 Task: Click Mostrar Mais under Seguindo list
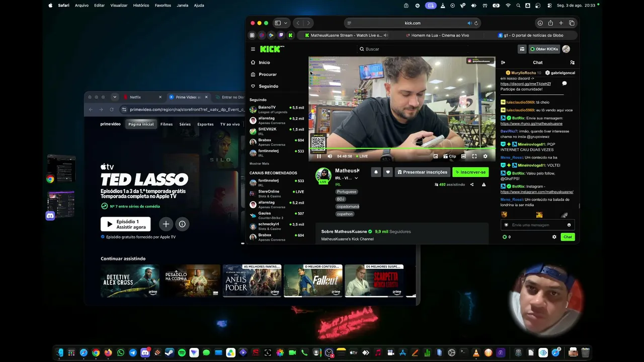click(259, 164)
